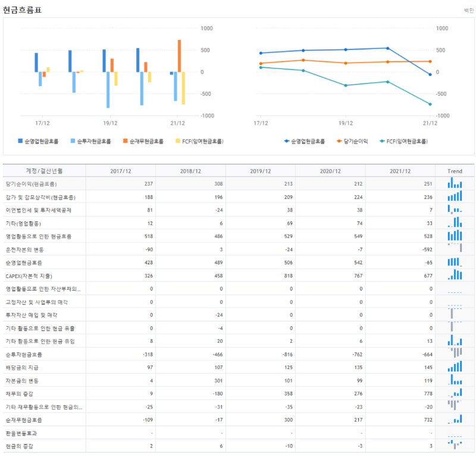This screenshot has width=476, height=456.
Task: Toggle 순영업현금흐름 legend in bar chart
Action: pos(38,141)
